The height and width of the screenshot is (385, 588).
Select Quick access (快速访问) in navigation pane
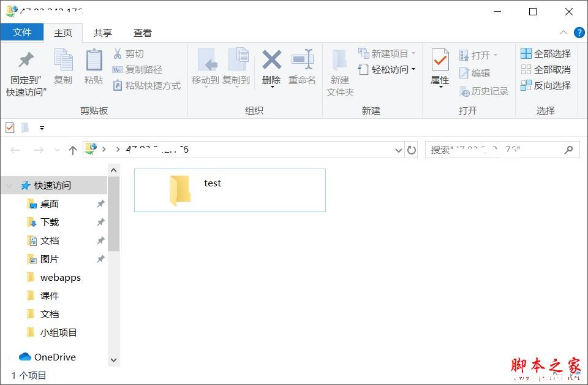(53, 185)
